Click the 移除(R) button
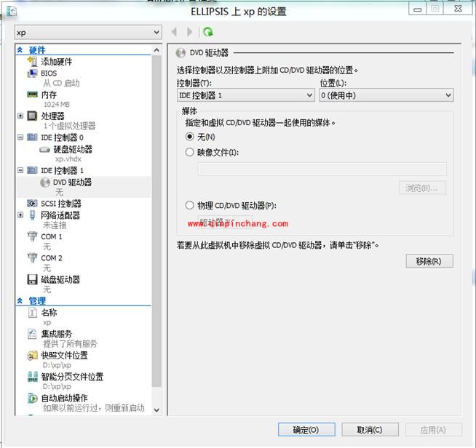Screen dimensions: 476x448 [429, 261]
